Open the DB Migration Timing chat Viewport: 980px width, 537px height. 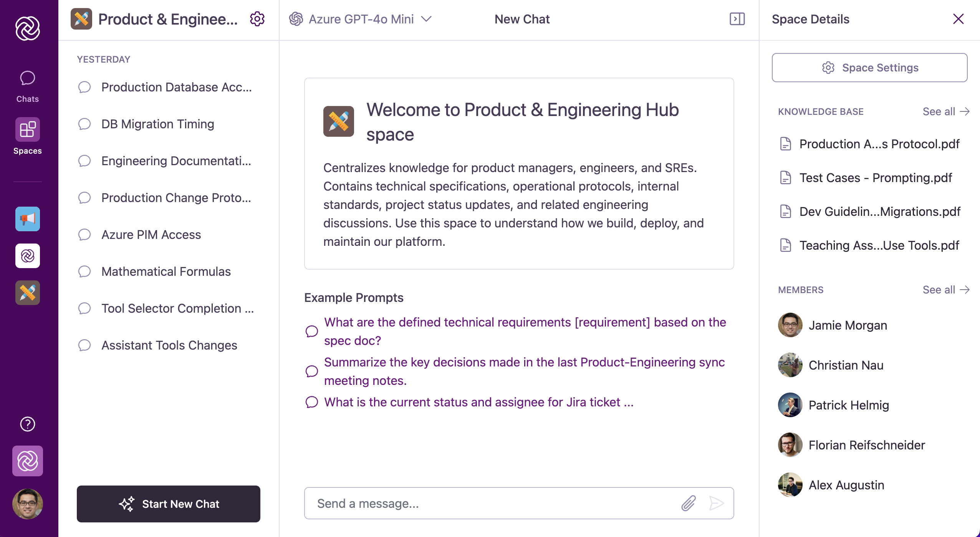[x=157, y=124]
